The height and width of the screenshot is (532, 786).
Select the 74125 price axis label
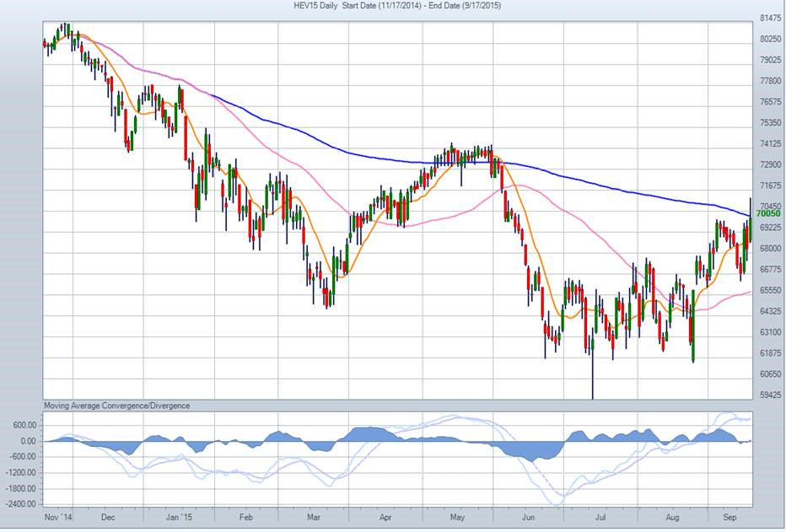click(769, 143)
